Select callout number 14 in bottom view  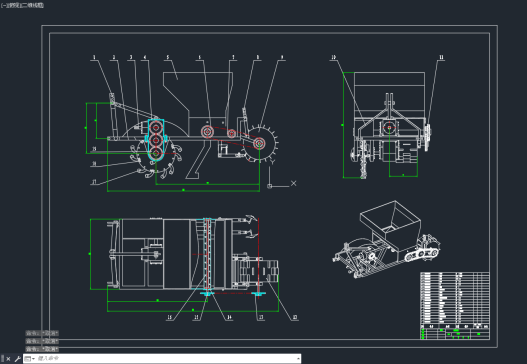pos(229,317)
